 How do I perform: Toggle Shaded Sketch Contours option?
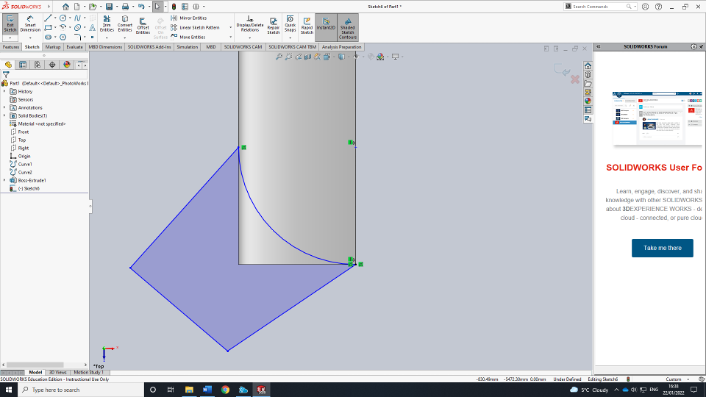tap(348, 27)
